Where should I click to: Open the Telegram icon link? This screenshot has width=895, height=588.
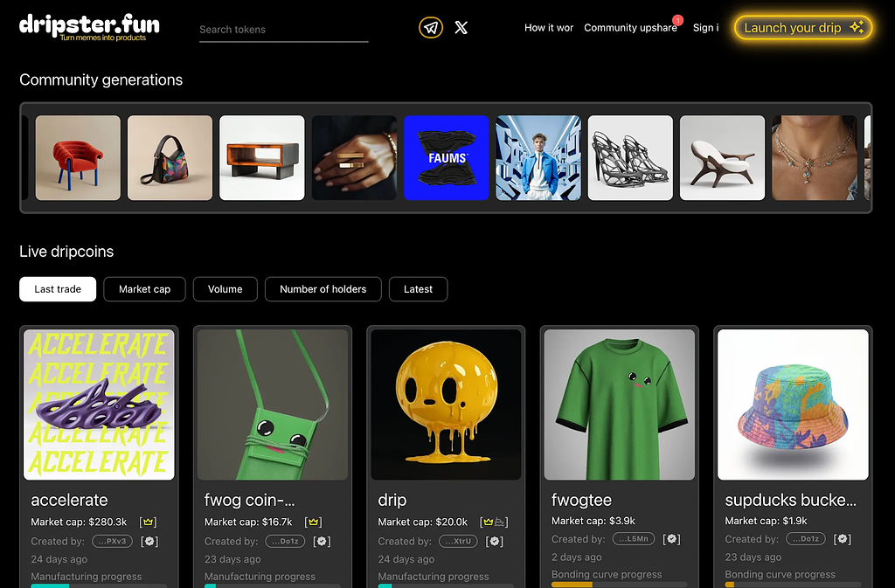point(430,28)
